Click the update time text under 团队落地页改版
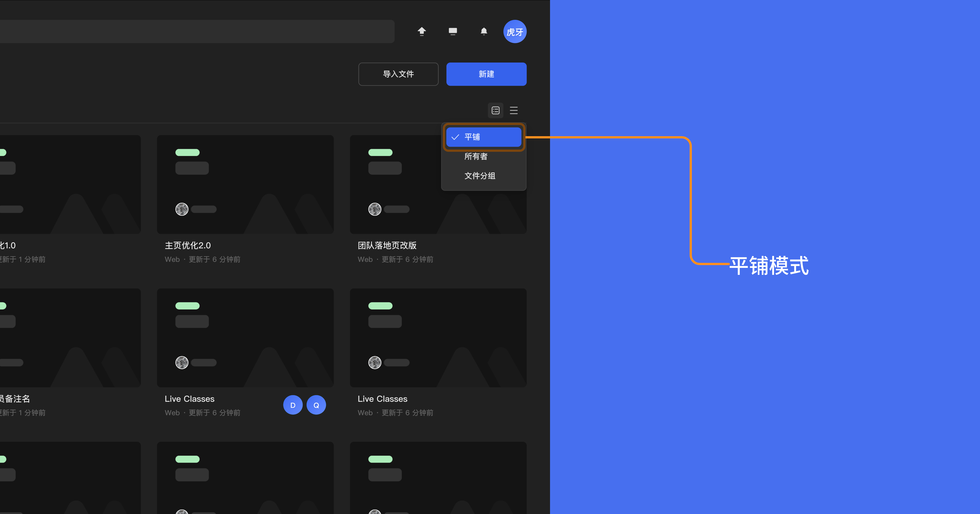Screen dimensions: 980x514 (x=407, y=259)
